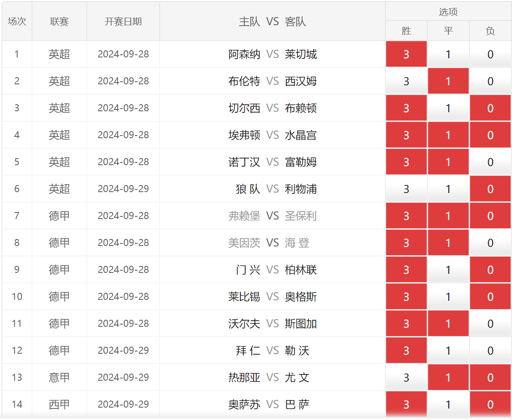
Task: Click the 意甲 league cell
Action: [x=60, y=377]
